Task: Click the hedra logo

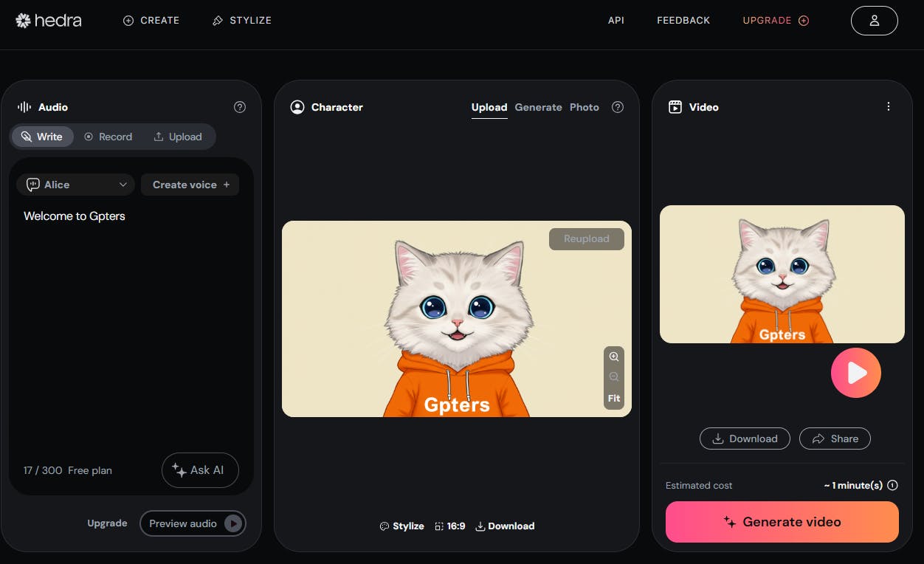Action: pyautogui.click(x=49, y=21)
